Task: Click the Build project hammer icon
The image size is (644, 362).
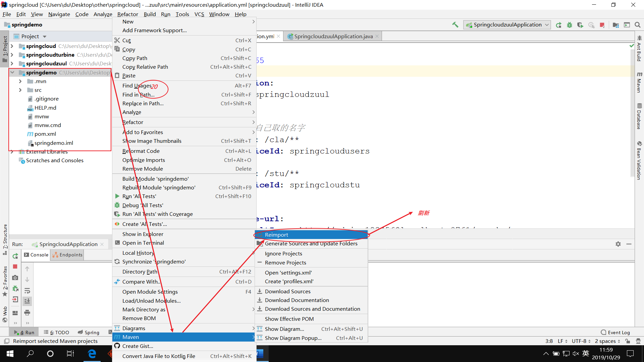Action: point(455,25)
